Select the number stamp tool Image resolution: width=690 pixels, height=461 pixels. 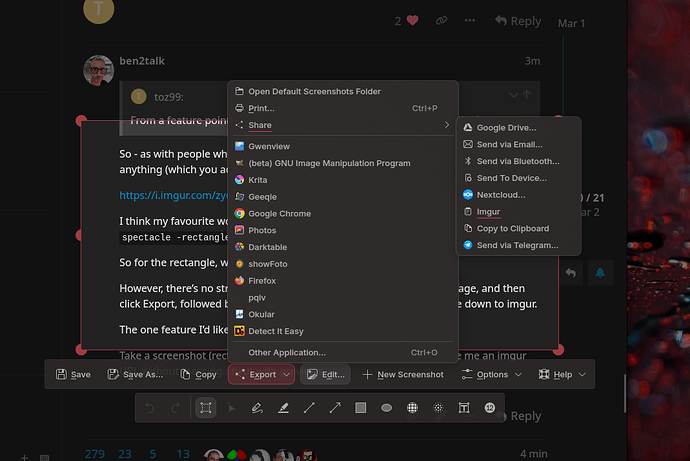pyautogui.click(x=490, y=408)
